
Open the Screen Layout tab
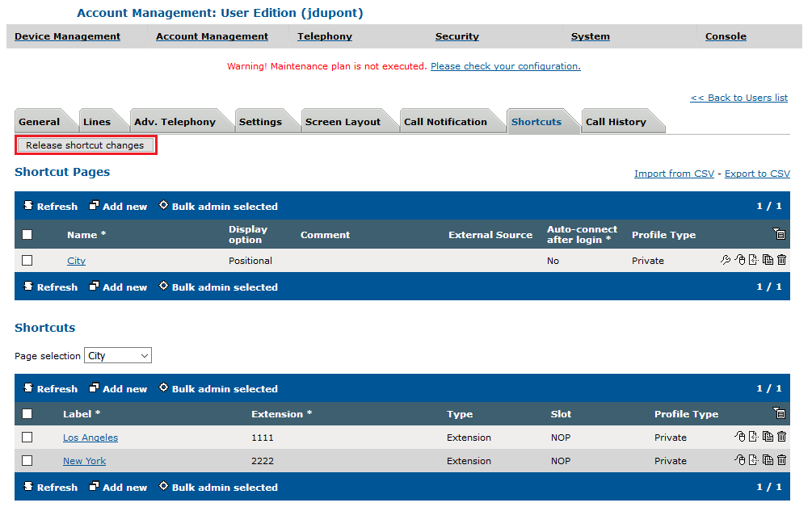point(343,122)
